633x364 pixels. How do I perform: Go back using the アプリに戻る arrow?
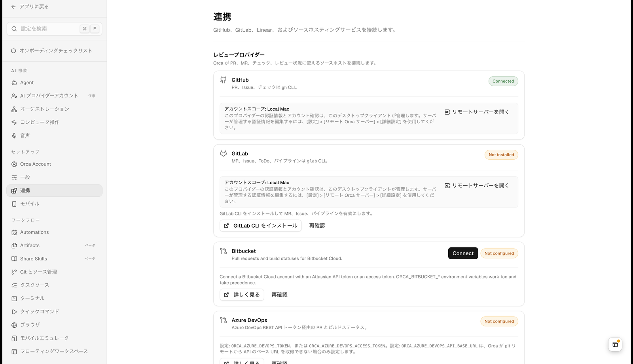click(13, 7)
